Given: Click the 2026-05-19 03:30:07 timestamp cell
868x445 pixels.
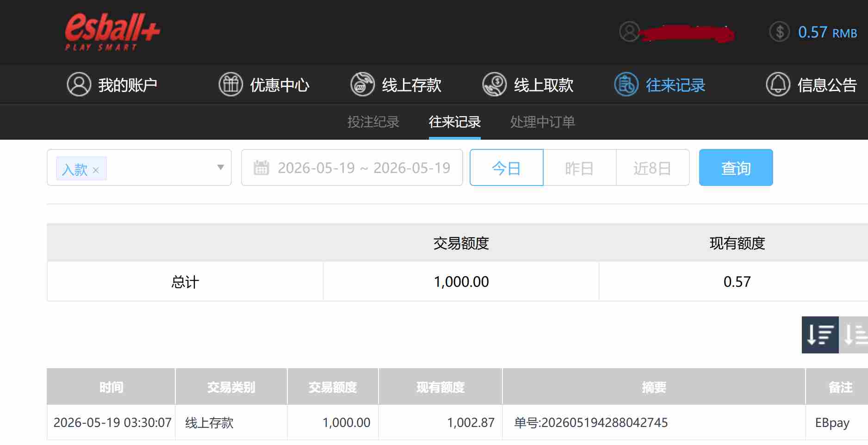Looking at the screenshot, I should pyautogui.click(x=112, y=422).
